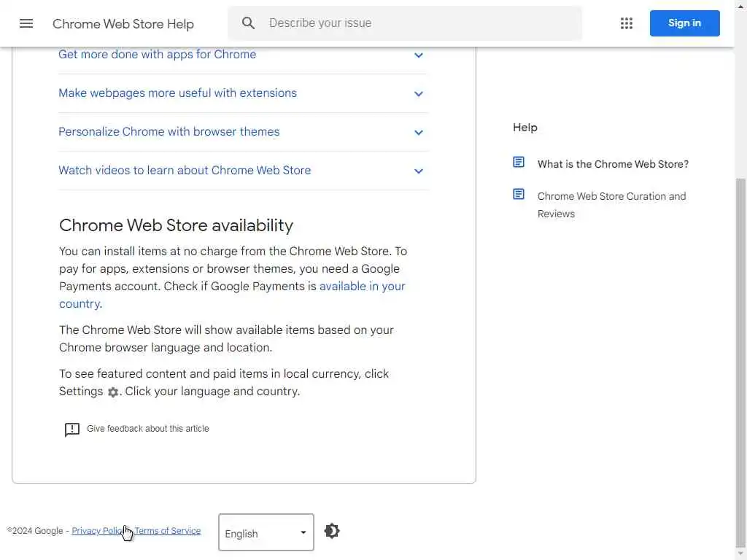Click the Chrome Web Store Help title

(123, 24)
